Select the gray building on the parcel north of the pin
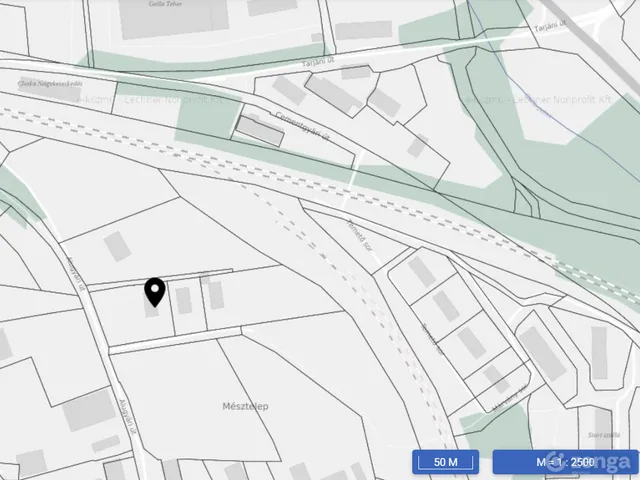The image size is (640, 480). [x=117, y=246]
